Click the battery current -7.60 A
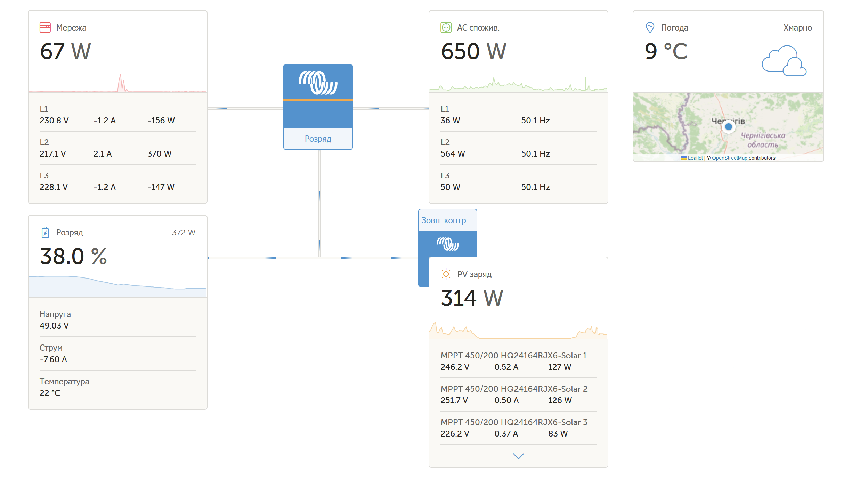This screenshot has width=868, height=490. pos(53,359)
